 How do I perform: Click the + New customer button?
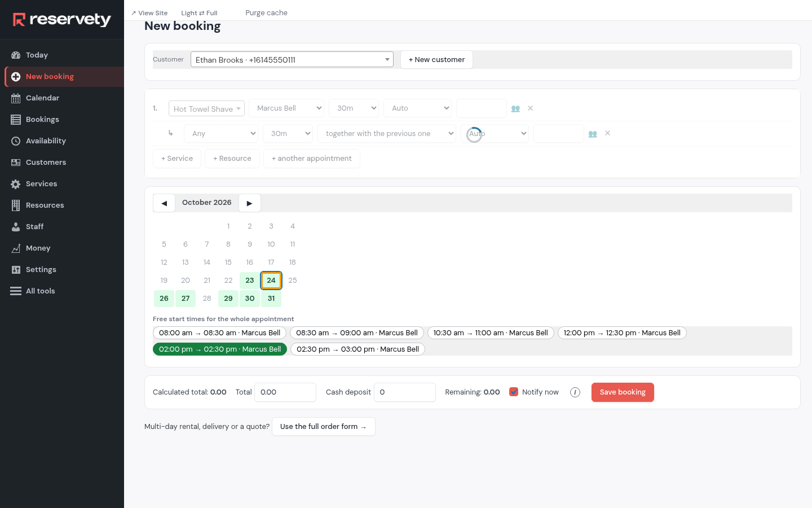436,59
